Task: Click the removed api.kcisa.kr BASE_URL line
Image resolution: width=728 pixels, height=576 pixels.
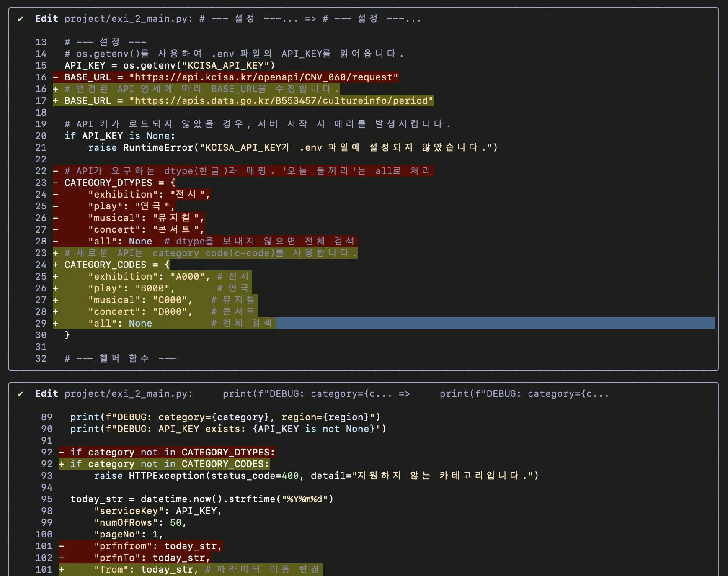Action: click(x=225, y=77)
